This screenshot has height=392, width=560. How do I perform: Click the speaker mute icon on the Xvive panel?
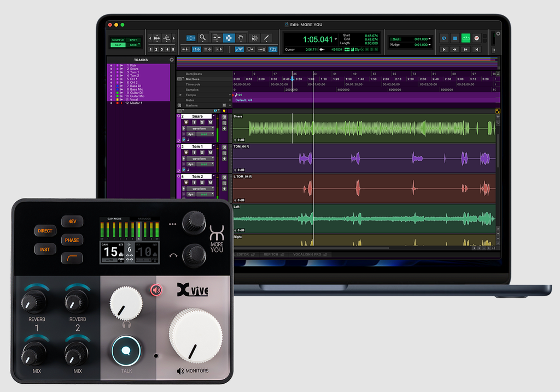coord(156,290)
